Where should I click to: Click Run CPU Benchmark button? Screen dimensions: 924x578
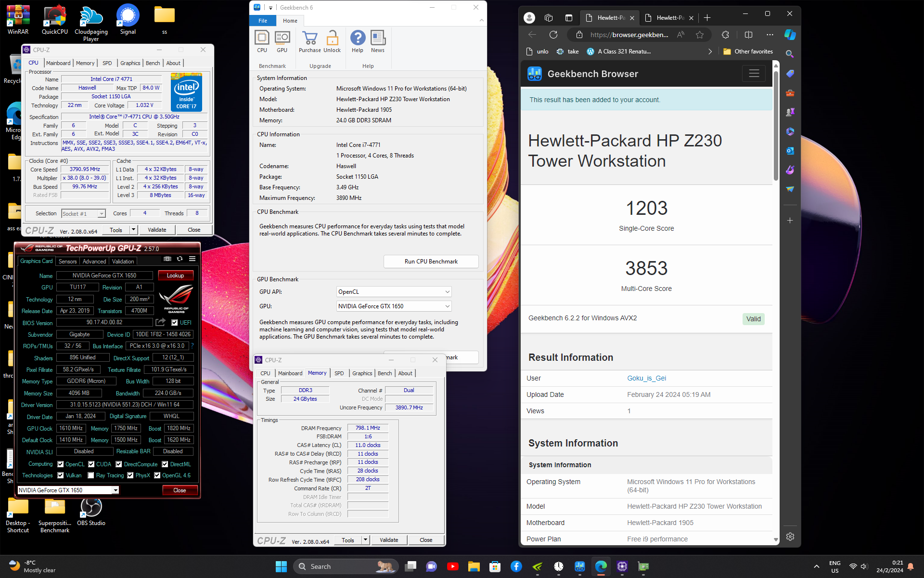click(x=431, y=262)
